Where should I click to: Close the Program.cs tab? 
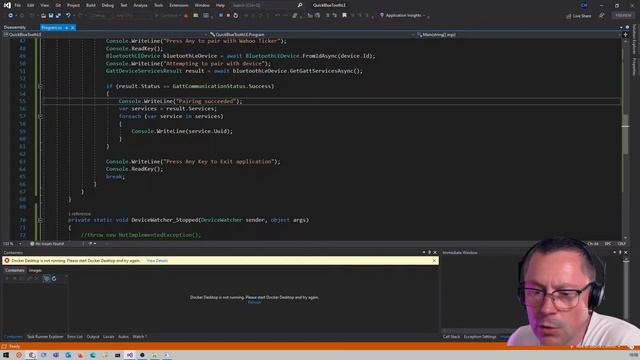[x=73, y=27]
